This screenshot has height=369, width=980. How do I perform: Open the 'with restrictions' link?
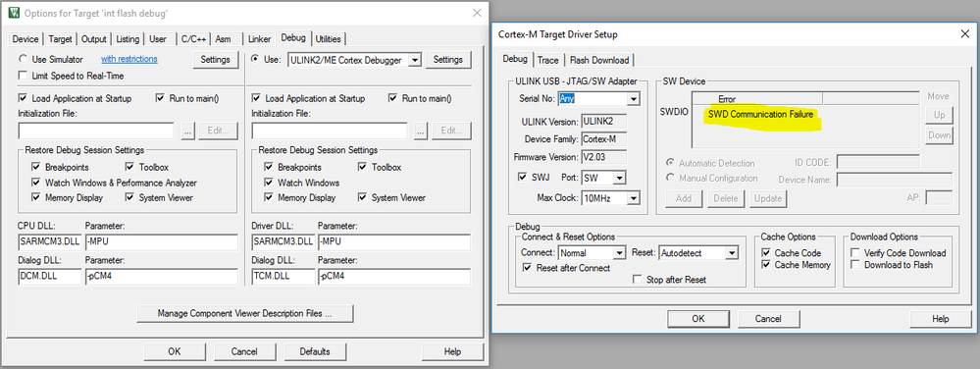(x=129, y=59)
